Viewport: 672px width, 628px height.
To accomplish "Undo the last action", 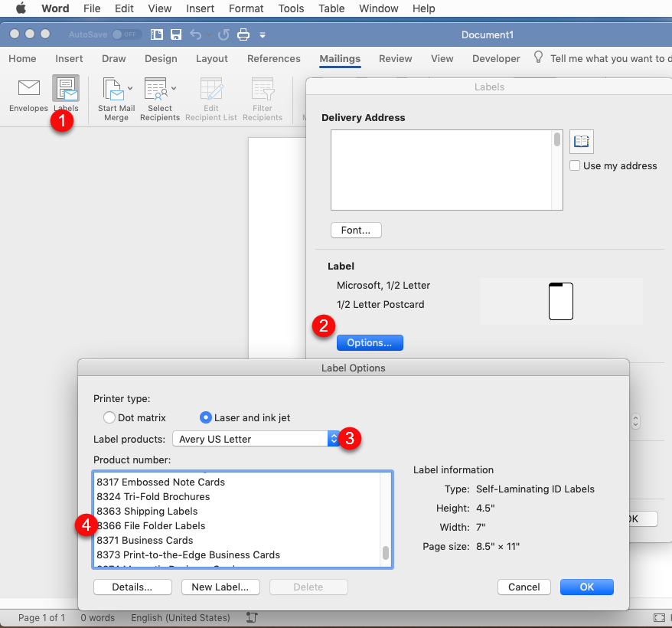I will pyautogui.click(x=195, y=34).
